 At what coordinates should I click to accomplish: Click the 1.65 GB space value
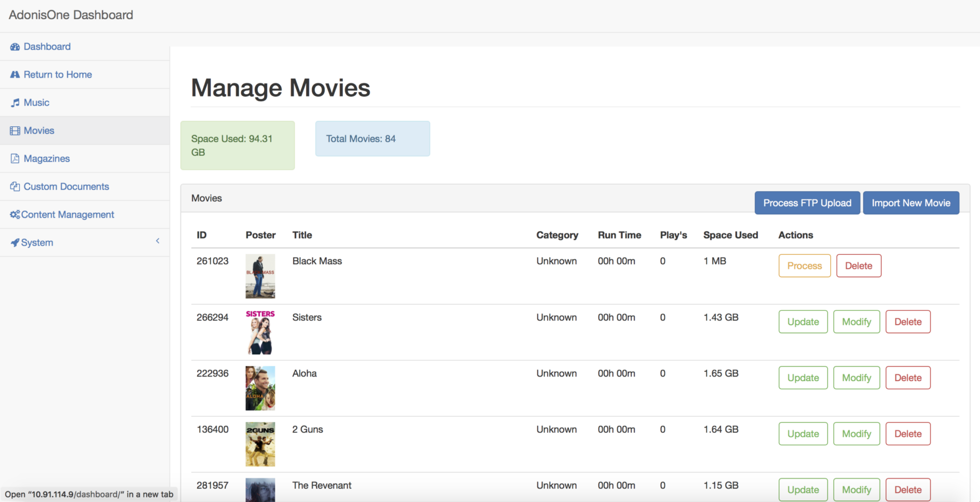pyautogui.click(x=721, y=373)
